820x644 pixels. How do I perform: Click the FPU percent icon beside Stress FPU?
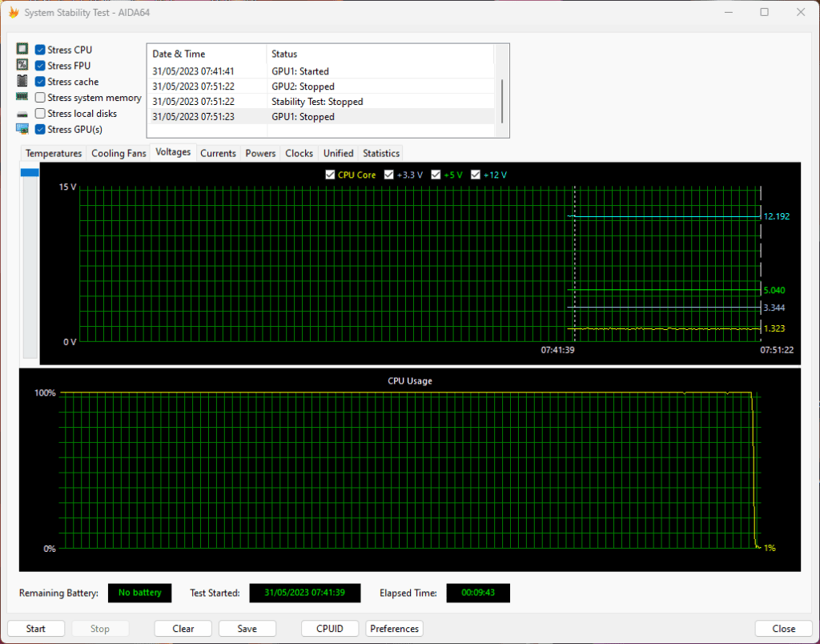point(22,65)
